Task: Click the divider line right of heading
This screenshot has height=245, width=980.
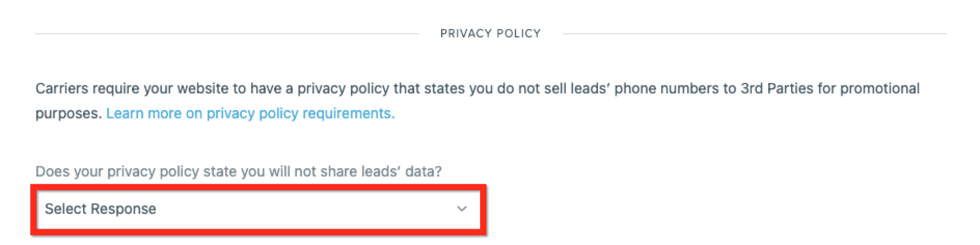Action: tap(754, 34)
